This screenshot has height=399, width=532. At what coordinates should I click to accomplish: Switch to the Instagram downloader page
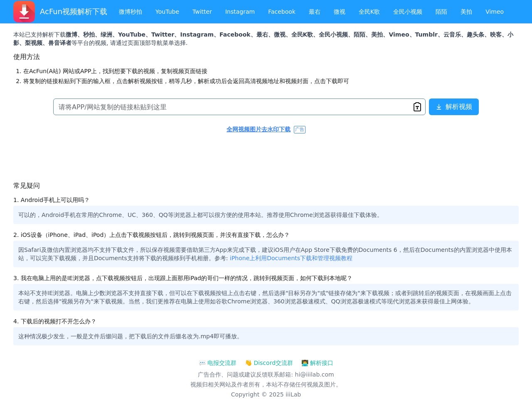tap(240, 12)
